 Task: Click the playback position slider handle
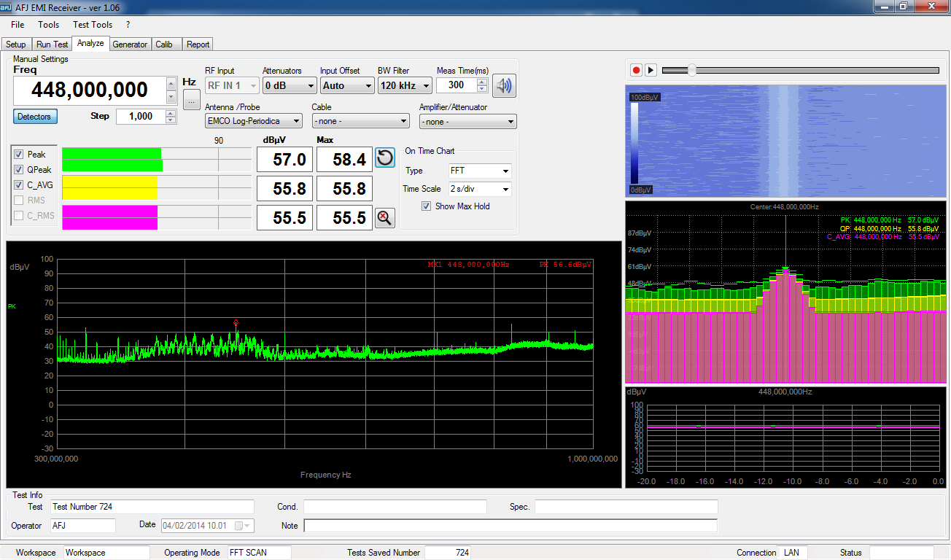(x=691, y=70)
